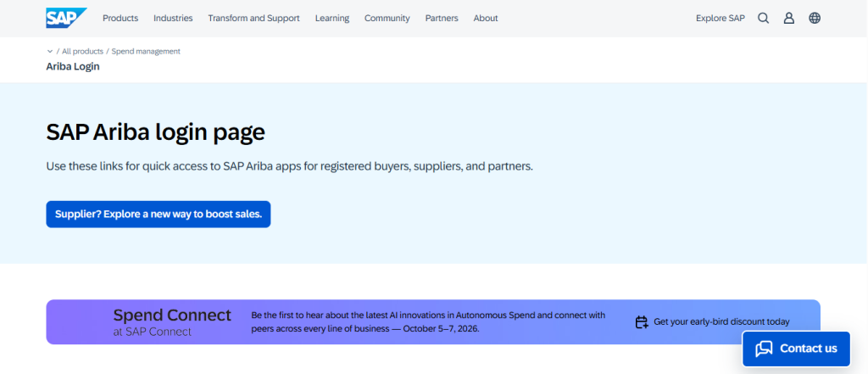Open the Learning menu
The height and width of the screenshot is (374, 868).
click(x=332, y=19)
